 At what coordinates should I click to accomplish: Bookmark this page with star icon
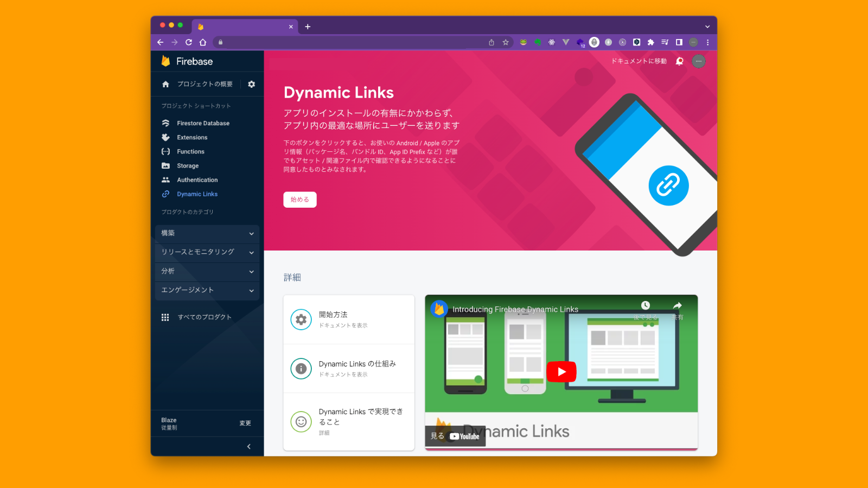(x=506, y=42)
